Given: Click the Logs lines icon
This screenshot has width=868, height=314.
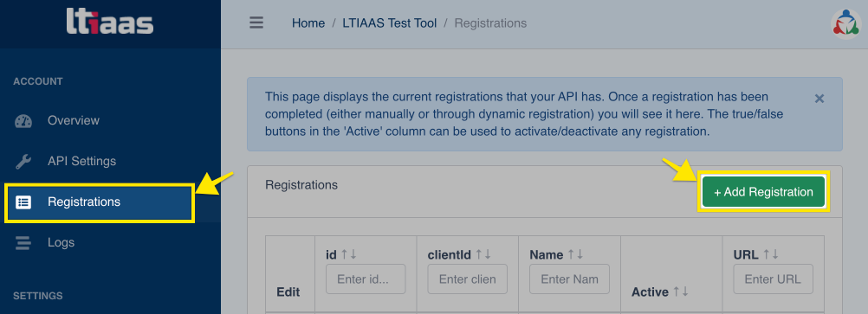Looking at the screenshot, I should (x=23, y=243).
